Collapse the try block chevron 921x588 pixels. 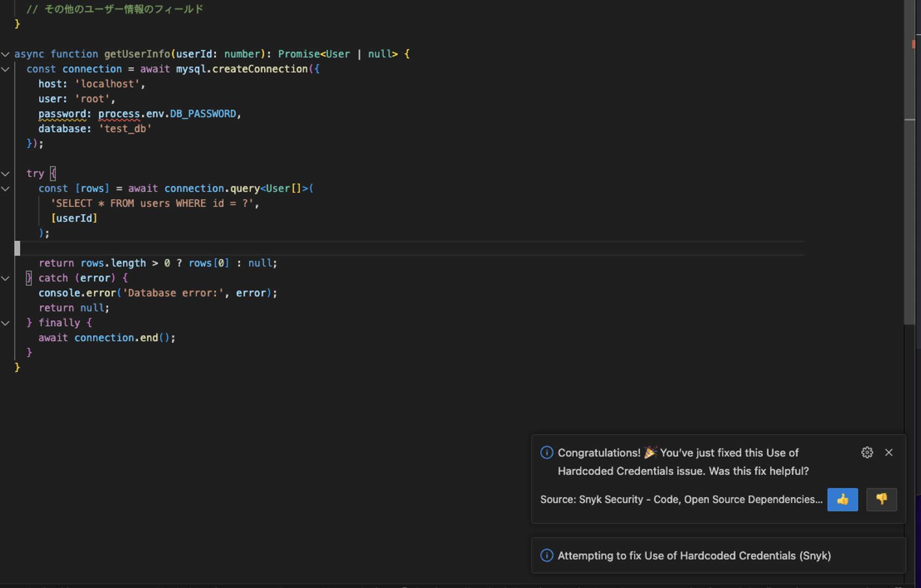point(6,174)
